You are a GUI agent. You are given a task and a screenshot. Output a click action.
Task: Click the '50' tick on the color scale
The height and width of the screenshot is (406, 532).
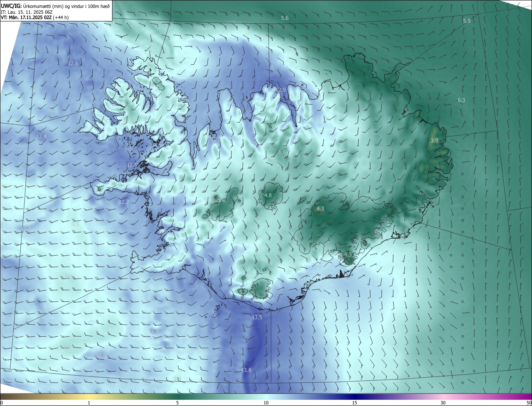[x=529, y=403]
